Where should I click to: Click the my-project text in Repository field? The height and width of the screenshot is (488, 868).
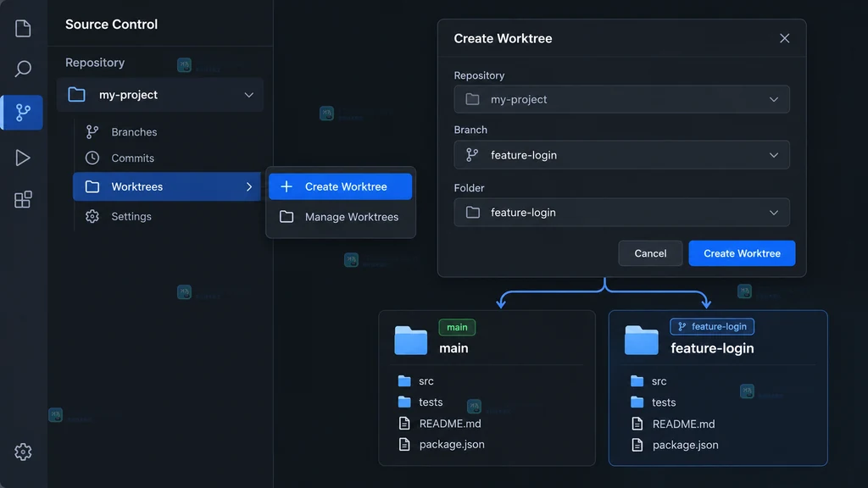(519, 100)
